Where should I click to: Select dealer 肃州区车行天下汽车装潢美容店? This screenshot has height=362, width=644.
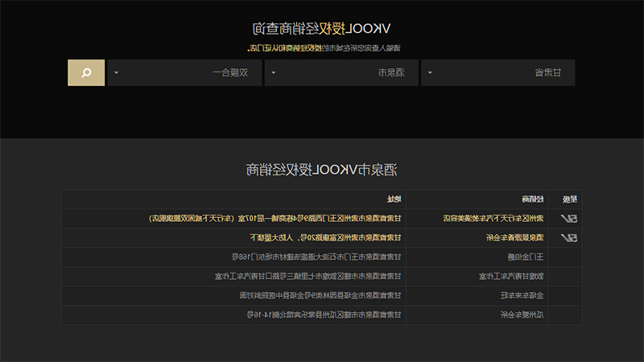tap(493, 219)
